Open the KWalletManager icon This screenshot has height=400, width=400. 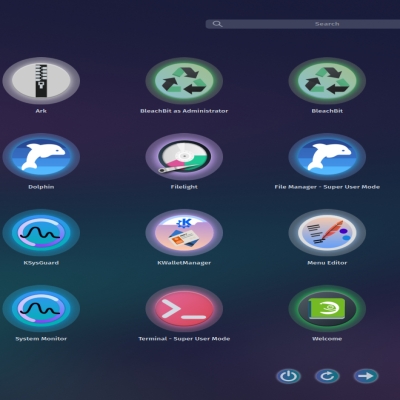(184, 233)
